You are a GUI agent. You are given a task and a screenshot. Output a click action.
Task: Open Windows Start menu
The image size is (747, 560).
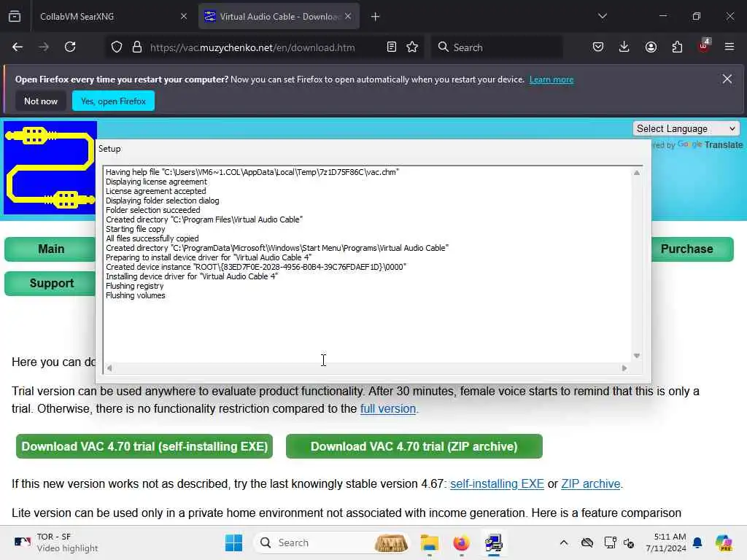pyautogui.click(x=233, y=542)
